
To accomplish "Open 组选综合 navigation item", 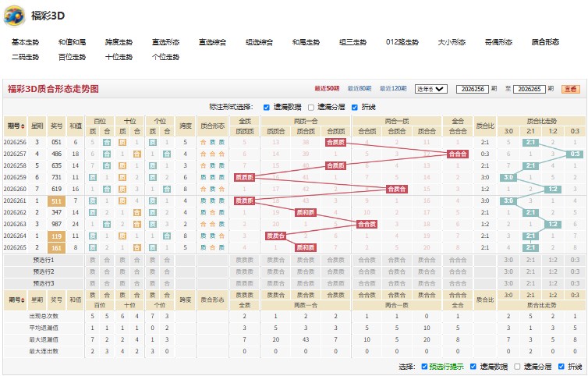I will (259, 42).
